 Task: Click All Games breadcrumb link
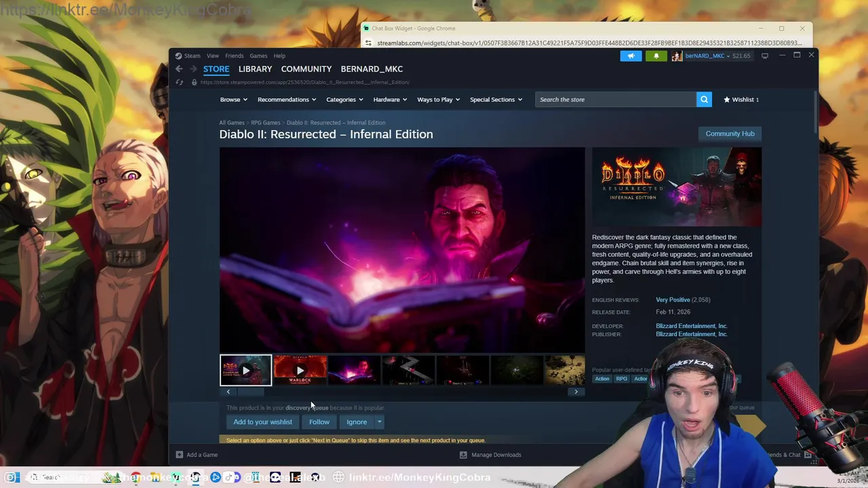click(x=232, y=123)
